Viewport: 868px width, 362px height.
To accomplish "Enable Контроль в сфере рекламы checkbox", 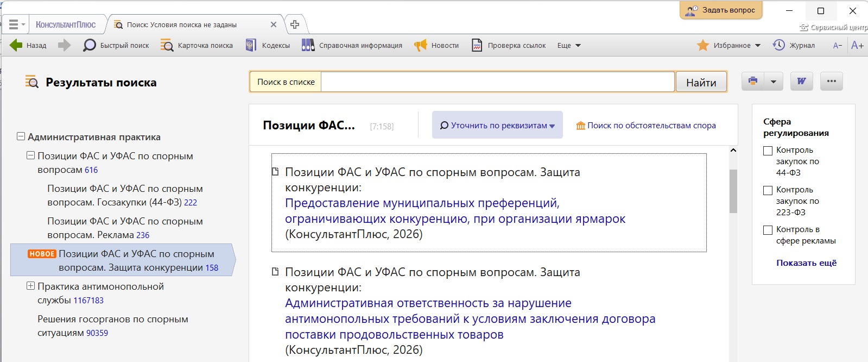I will pyautogui.click(x=768, y=230).
